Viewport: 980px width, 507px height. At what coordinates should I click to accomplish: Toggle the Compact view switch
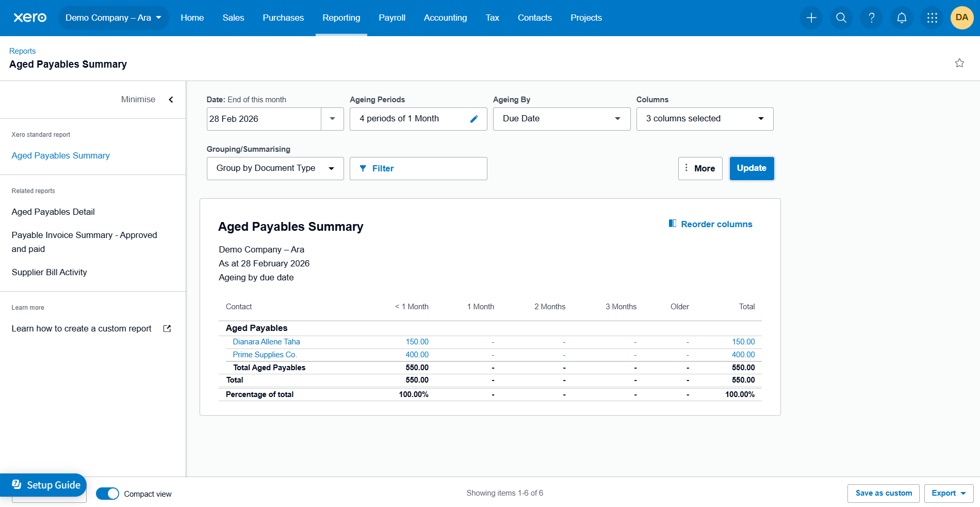(107, 494)
